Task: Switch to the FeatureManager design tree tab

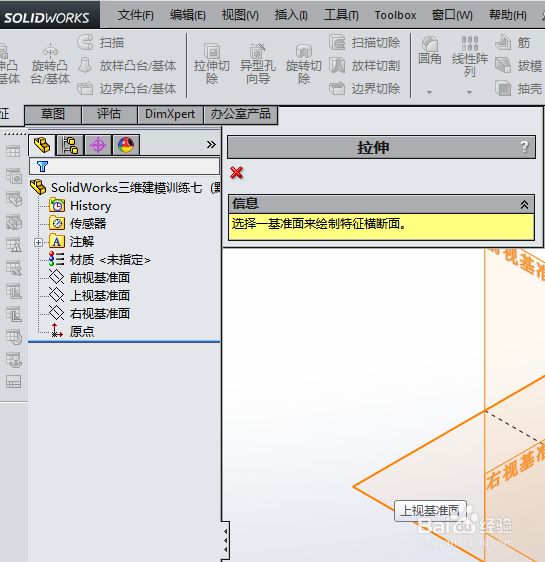Action: tap(42, 145)
